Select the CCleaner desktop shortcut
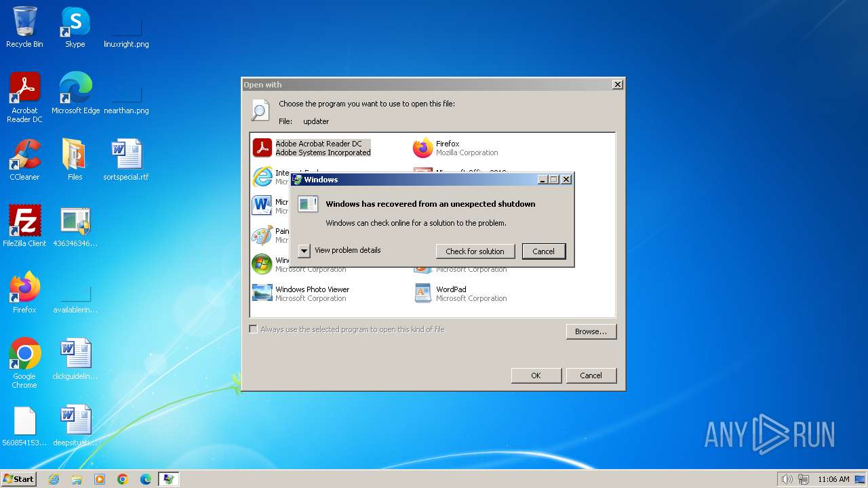 click(x=24, y=160)
